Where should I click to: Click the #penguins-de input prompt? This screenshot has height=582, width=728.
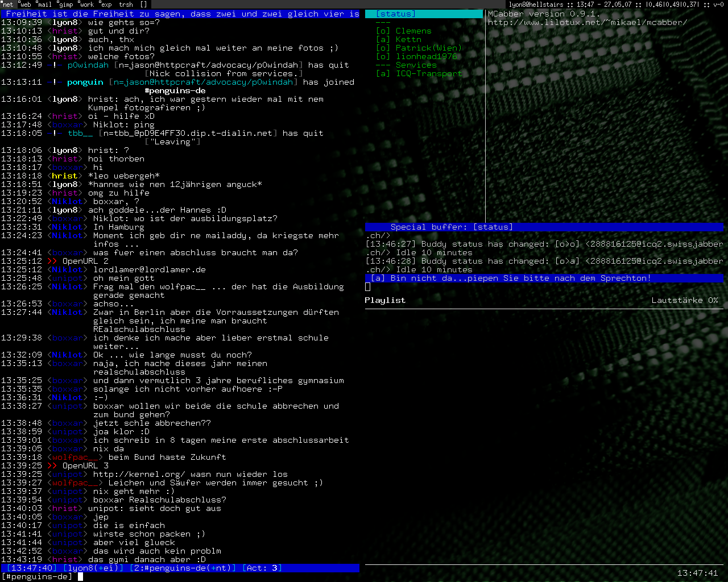[x=38, y=577]
